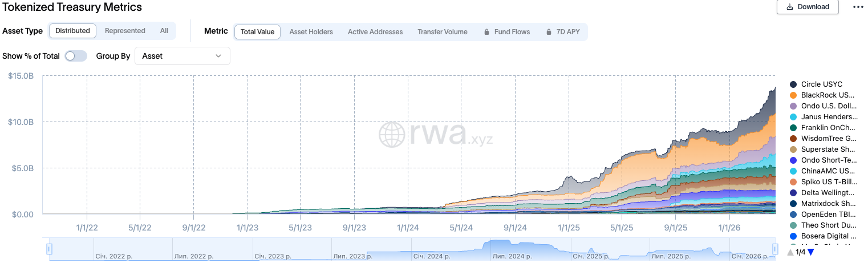Toggle Show % of Total switch
868x271 pixels.
76,56
